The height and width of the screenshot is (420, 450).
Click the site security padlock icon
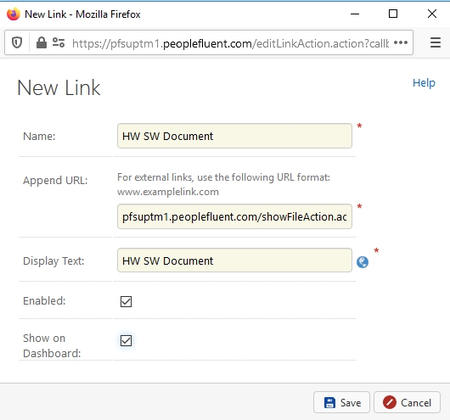coord(41,43)
